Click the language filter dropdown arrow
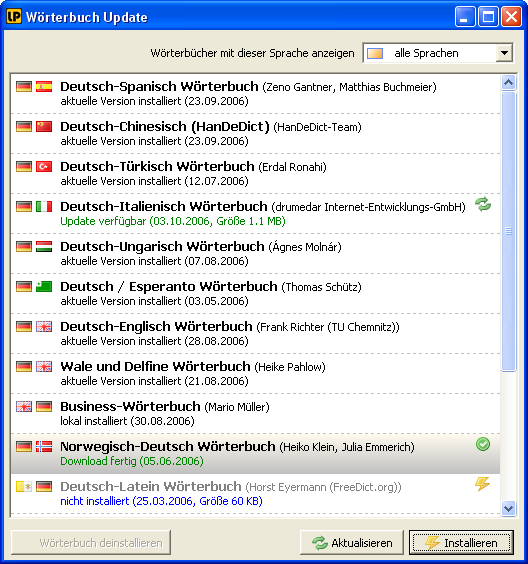 tap(504, 53)
